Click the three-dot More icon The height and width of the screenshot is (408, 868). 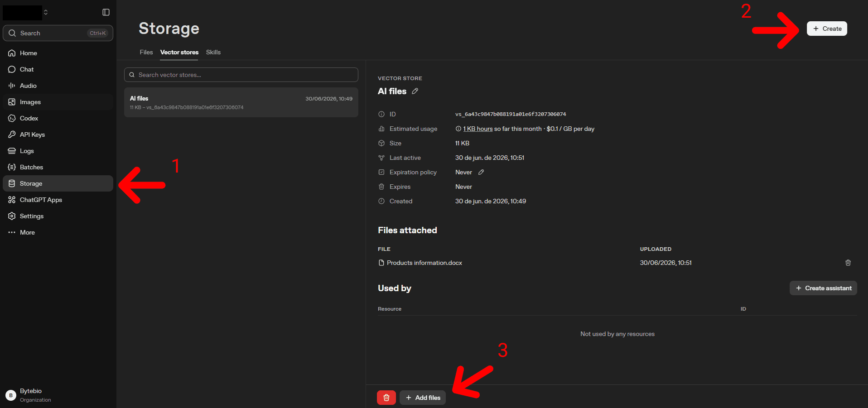[12, 232]
